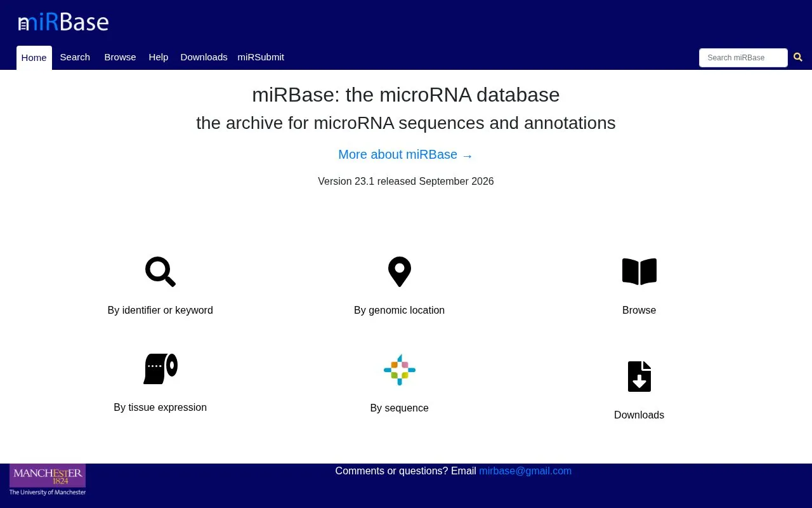Click the Browse label under the book
The height and width of the screenshot is (508, 812).
(x=639, y=311)
